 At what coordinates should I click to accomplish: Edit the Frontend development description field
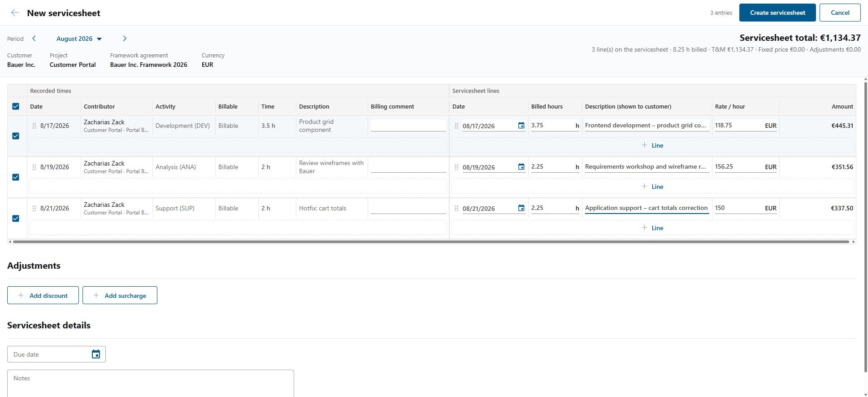647,126
